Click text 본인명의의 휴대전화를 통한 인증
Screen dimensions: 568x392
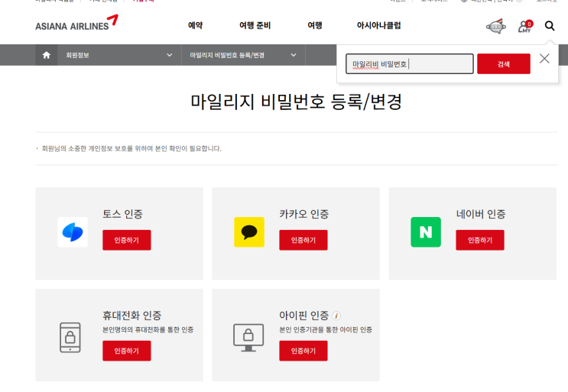coord(148,330)
